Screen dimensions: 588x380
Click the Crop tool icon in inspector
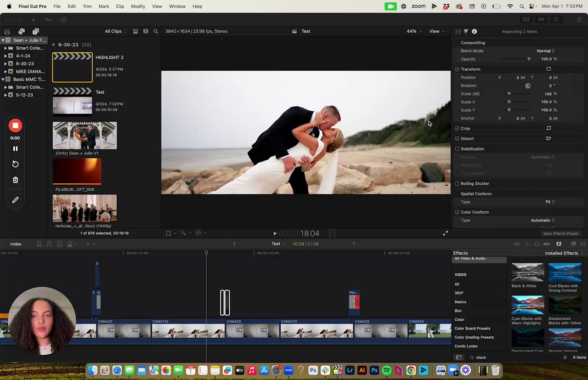point(548,128)
